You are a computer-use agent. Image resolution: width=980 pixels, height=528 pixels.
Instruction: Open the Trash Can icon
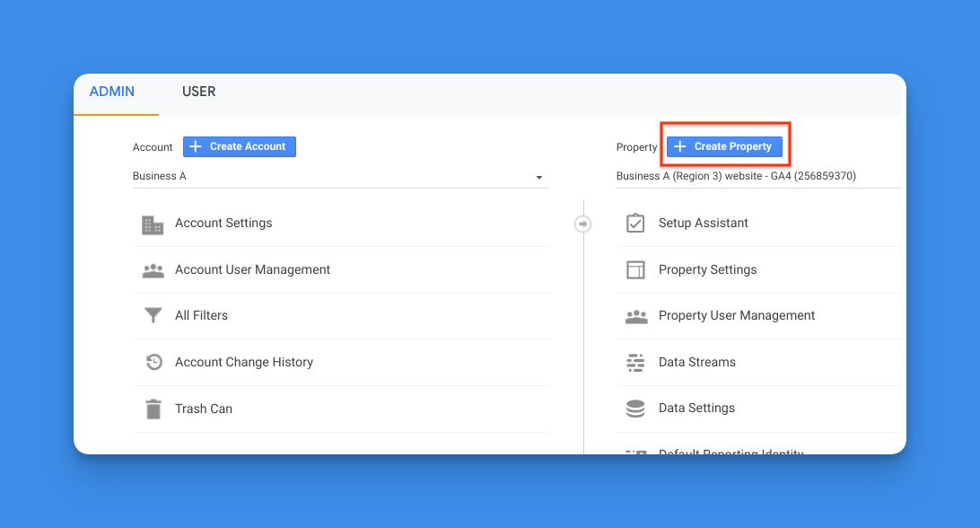(x=153, y=408)
